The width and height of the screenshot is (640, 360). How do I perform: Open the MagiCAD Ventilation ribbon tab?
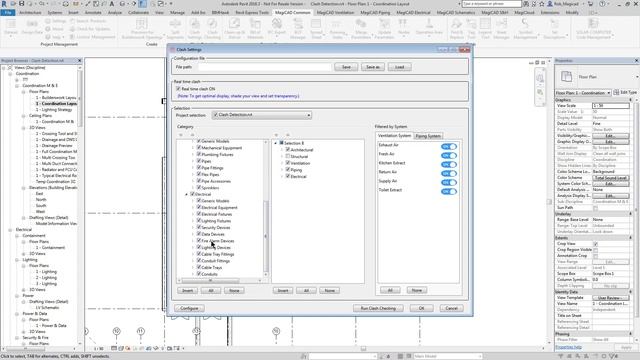(x=335, y=13)
